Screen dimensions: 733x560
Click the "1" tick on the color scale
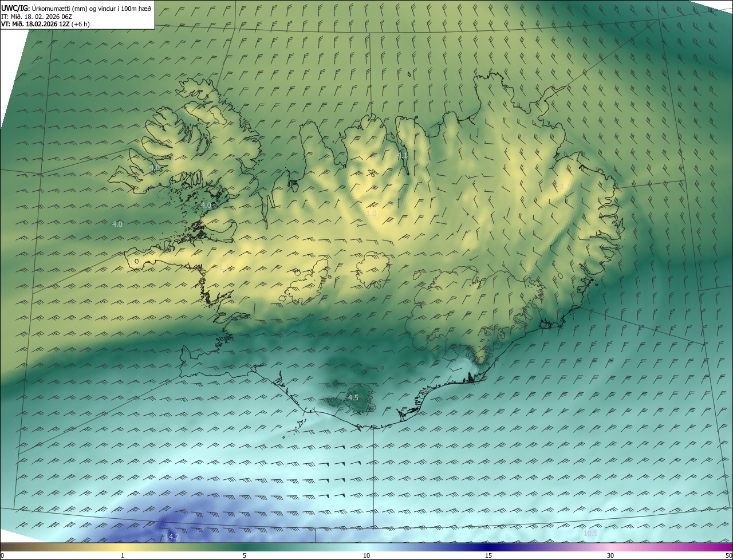tap(123, 555)
